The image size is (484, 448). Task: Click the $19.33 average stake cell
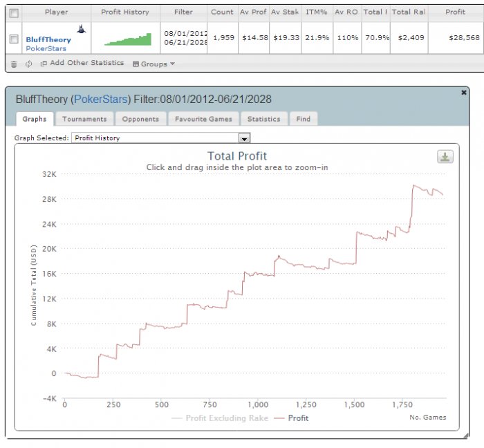(286, 37)
